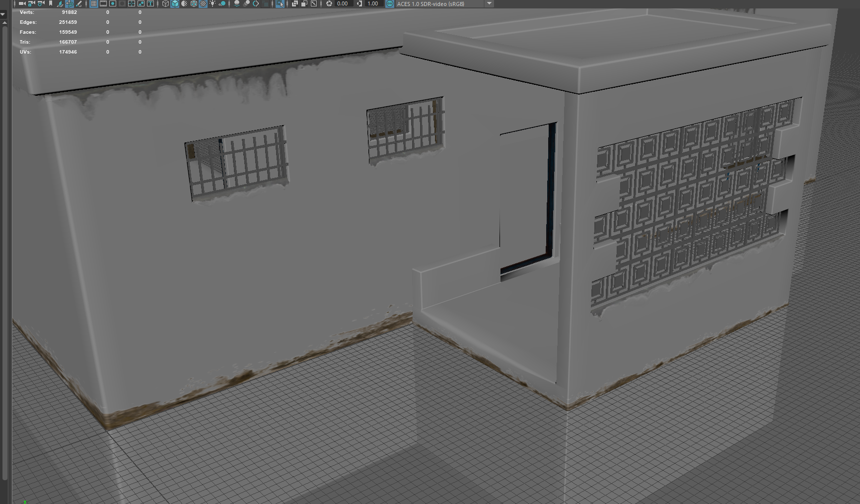Toggle the Lock Camera icon
This screenshot has width=860, height=504.
pyautogui.click(x=31, y=3)
